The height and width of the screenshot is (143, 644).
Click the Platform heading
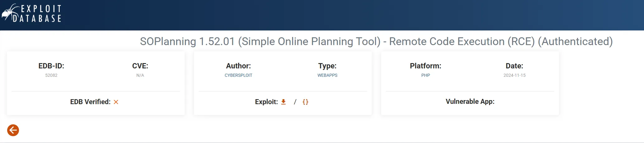coord(425,66)
